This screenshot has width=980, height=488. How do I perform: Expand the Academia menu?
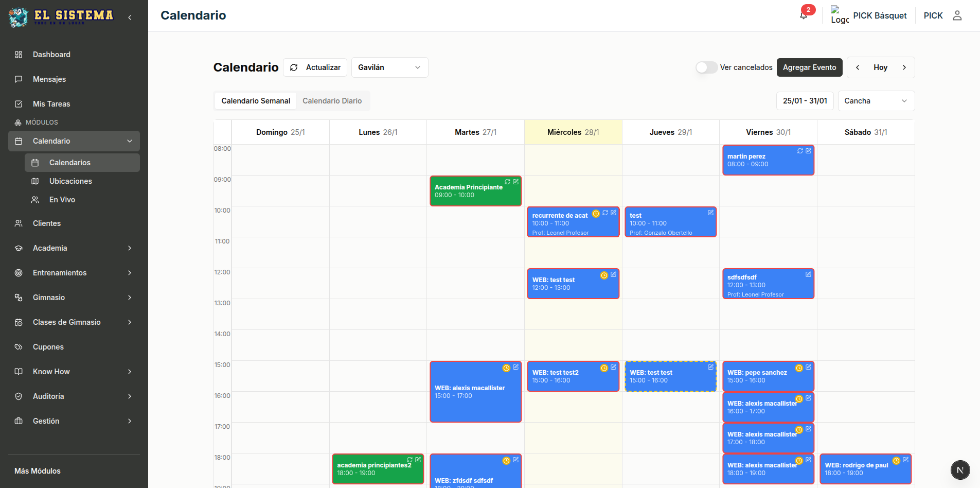(x=50, y=248)
